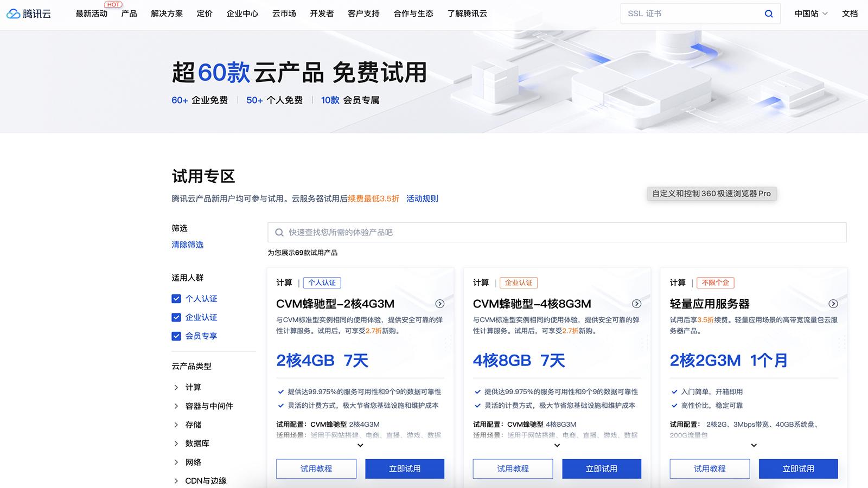This screenshot has width=868, height=488.
Task: Open the 客户支持 menu
Action: coord(363,14)
